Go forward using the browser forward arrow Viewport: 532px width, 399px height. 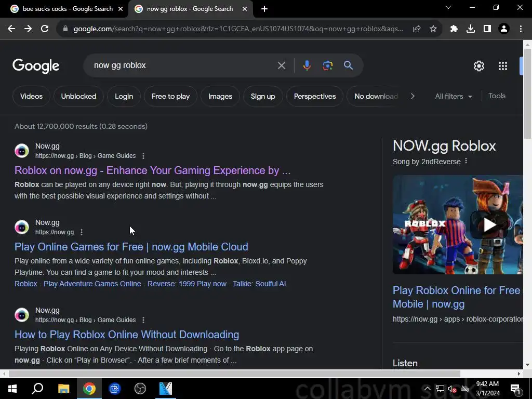pos(28,29)
